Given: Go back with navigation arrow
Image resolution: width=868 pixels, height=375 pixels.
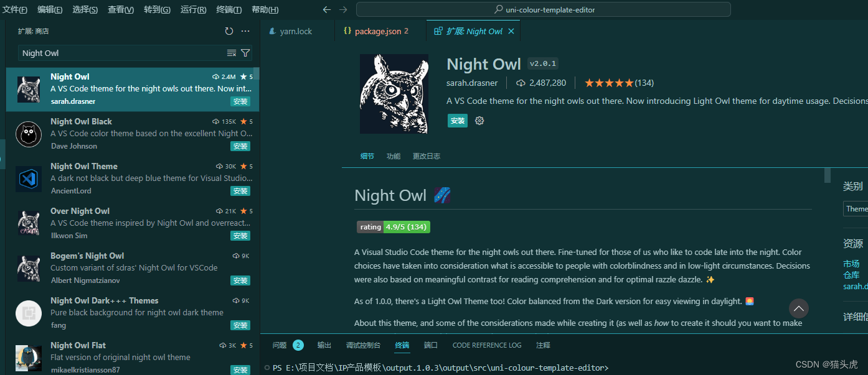Looking at the screenshot, I should 327,9.
